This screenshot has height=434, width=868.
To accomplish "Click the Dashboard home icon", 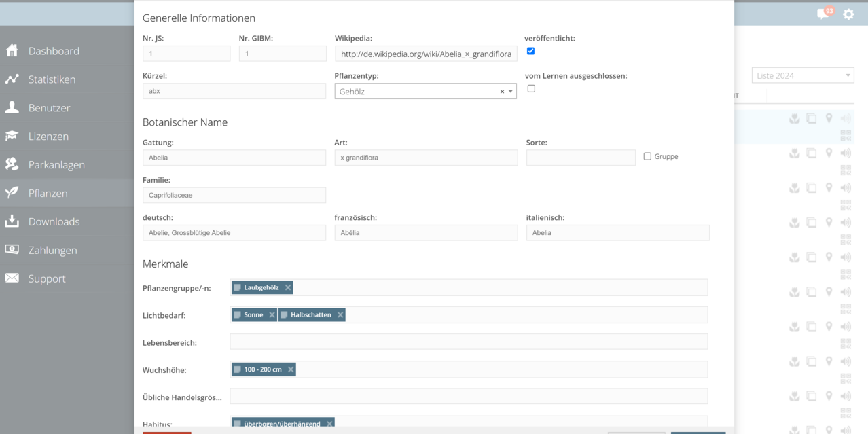I will coord(12,51).
